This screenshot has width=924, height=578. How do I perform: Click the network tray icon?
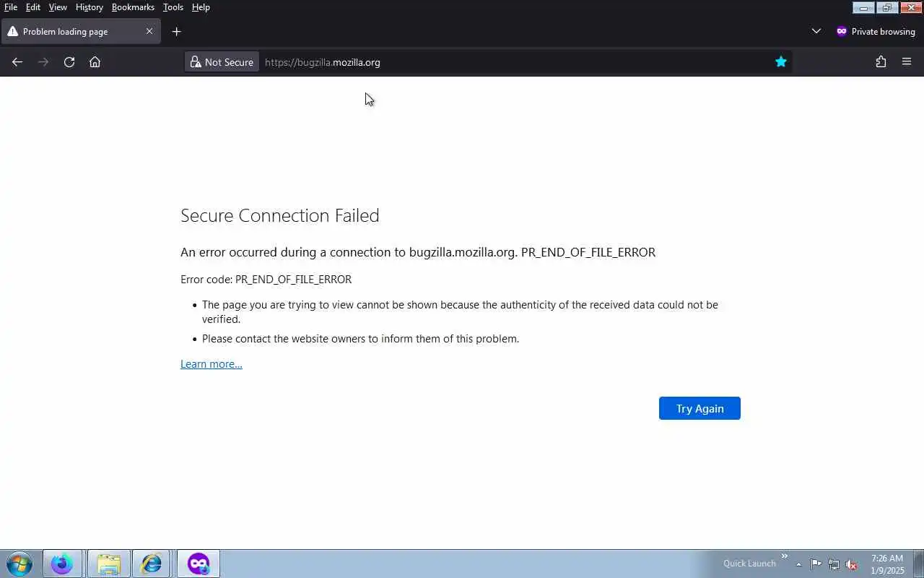[834, 564]
